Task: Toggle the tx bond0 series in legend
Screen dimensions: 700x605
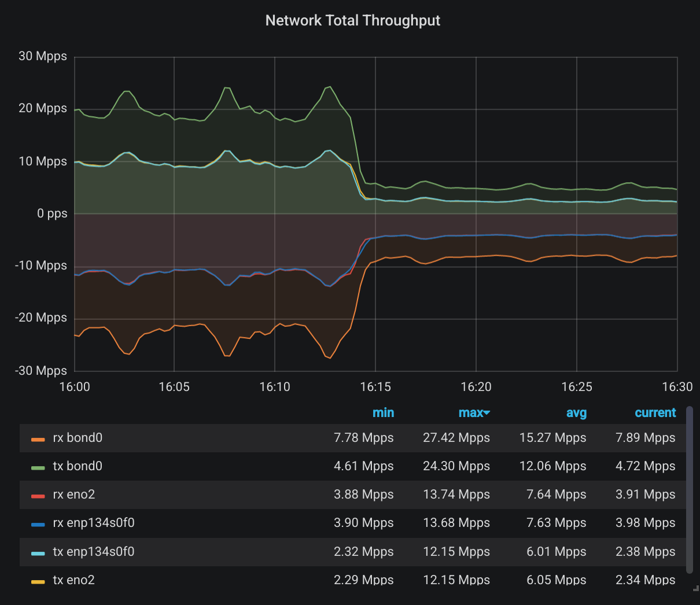Action: [78, 466]
